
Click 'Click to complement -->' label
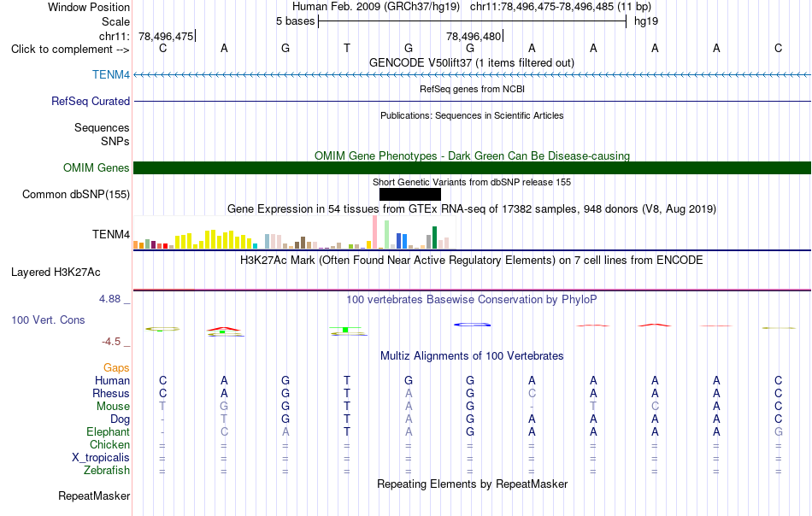70,50
